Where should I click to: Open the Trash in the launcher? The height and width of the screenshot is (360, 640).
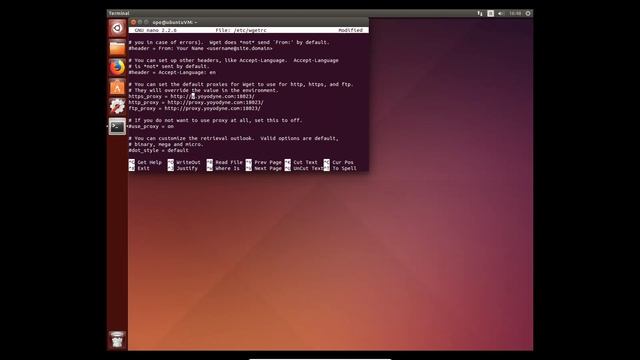117,339
